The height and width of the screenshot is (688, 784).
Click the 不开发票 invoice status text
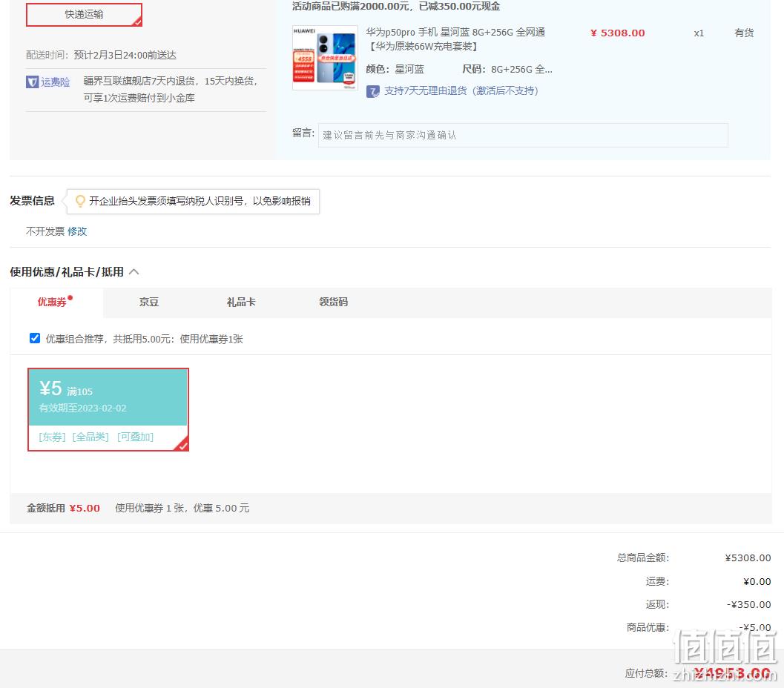(45, 231)
